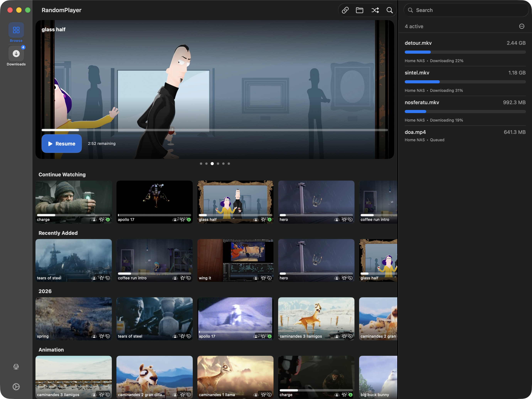Select the nosferatu.mkv download row
Screen dimensions: 532x399
pyautogui.click(x=465, y=111)
